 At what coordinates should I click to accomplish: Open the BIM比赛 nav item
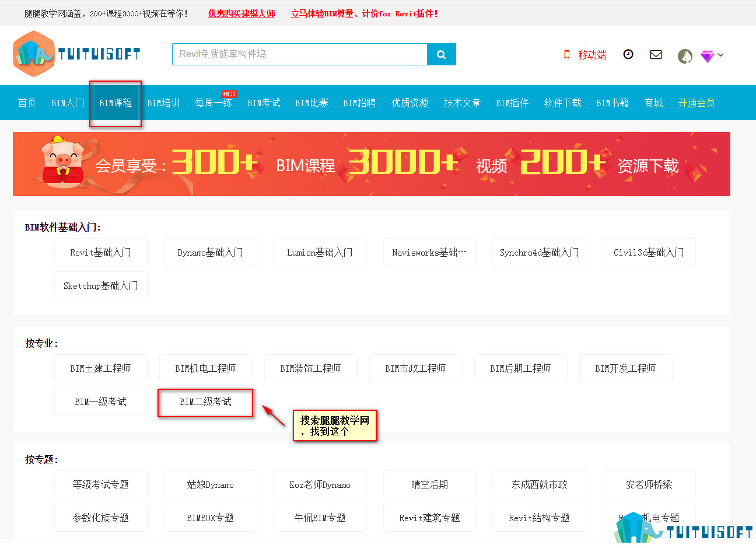[311, 103]
